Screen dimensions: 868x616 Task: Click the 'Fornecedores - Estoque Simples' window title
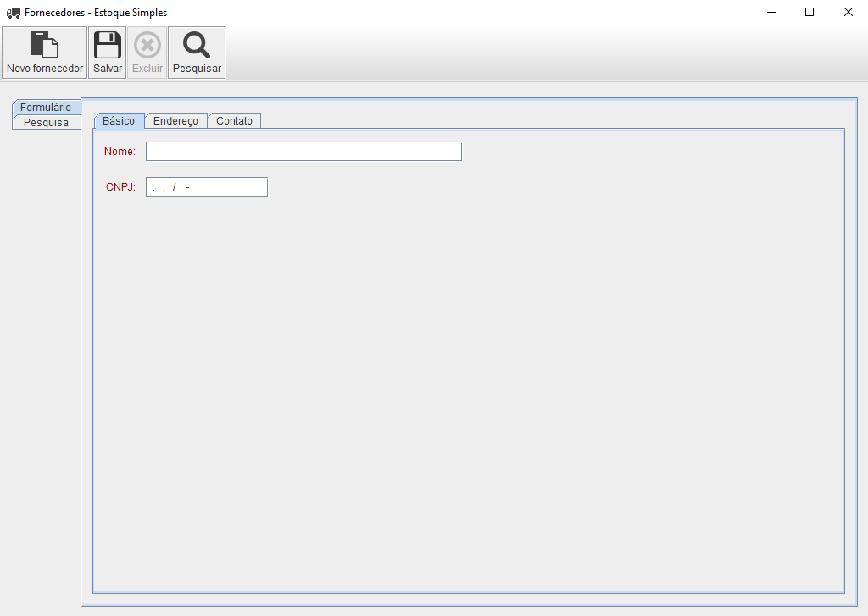click(x=96, y=13)
